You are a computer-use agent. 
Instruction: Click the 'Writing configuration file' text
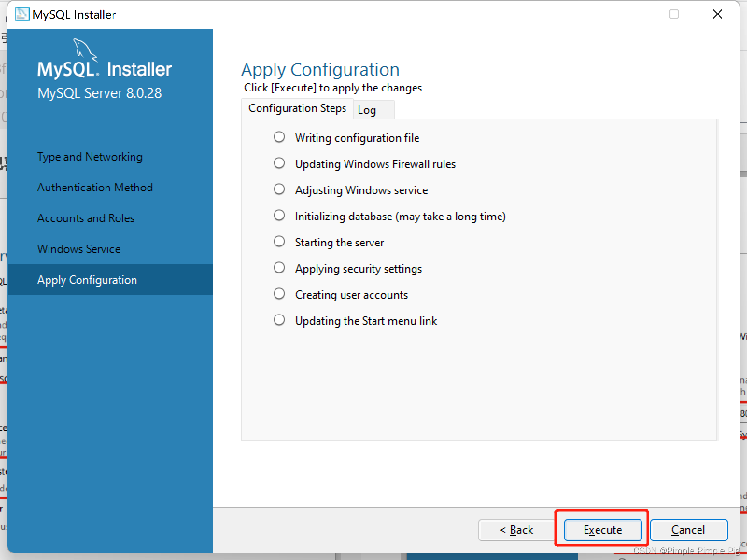coord(357,138)
